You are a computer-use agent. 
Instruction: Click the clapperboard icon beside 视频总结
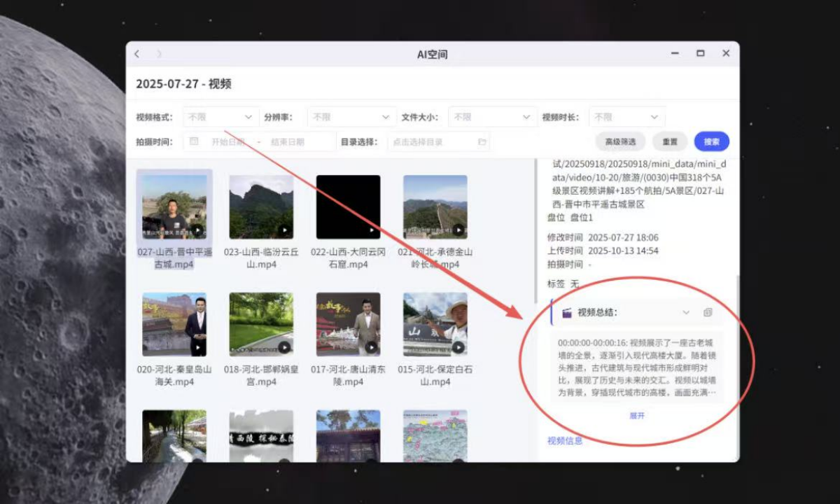click(x=568, y=312)
